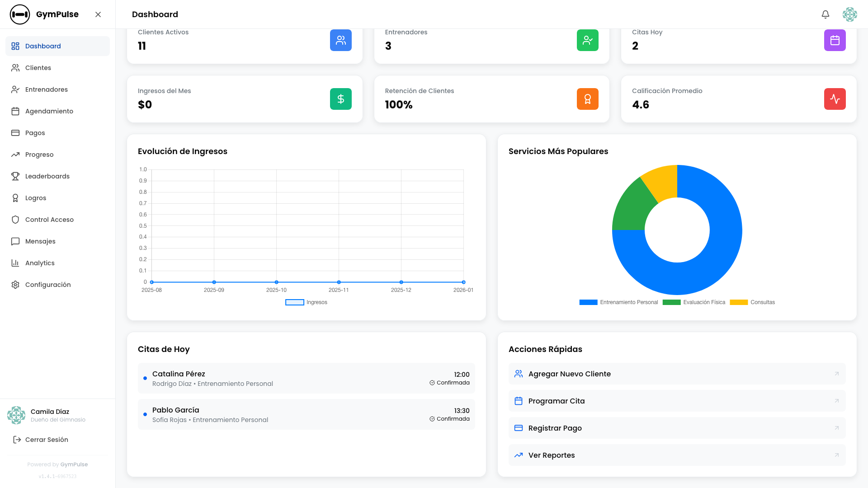Navigate to the Agendamiento section
Image resolution: width=868 pixels, height=488 pixels.
(x=49, y=111)
